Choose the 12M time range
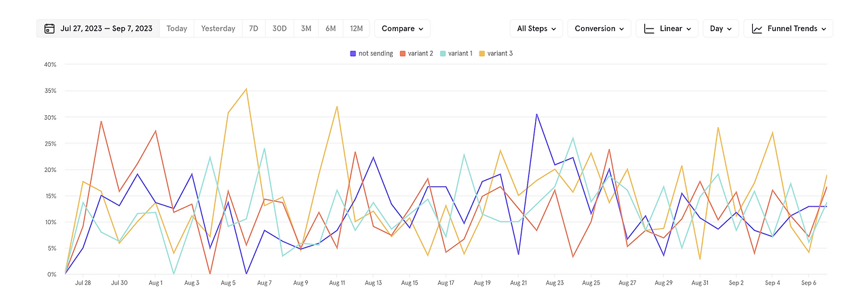 (357, 28)
